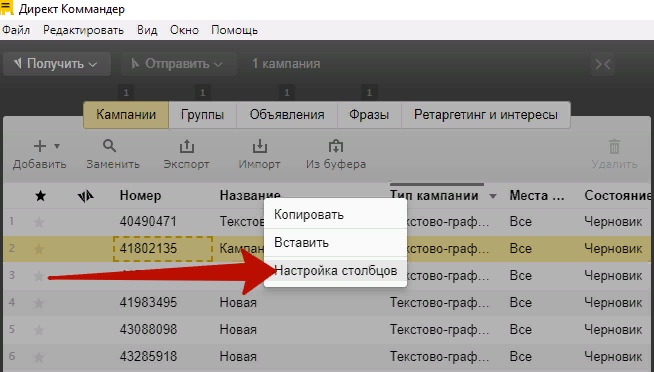The image size is (654, 372).
Task: Sort by the Название column header
Action: (250, 195)
